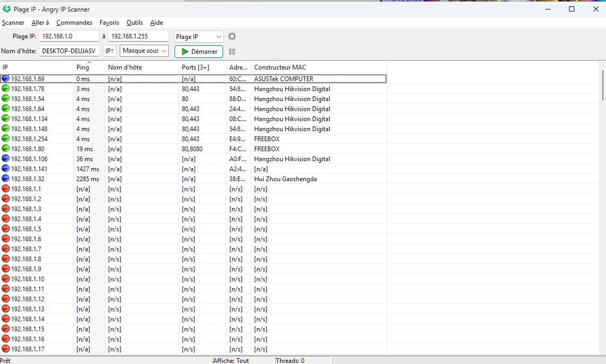Sort by the Ping column header
The width and height of the screenshot is (606, 364).
[x=83, y=67]
